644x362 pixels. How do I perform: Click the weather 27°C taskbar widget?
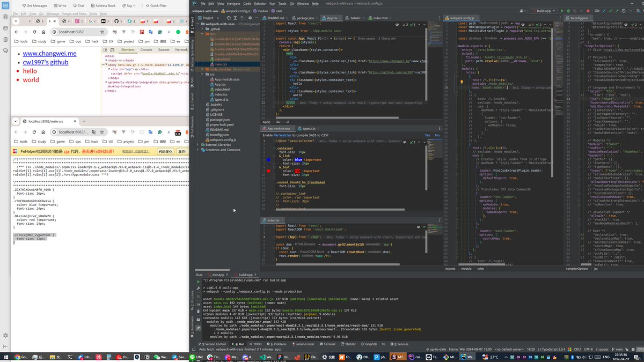(x=489, y=357)
